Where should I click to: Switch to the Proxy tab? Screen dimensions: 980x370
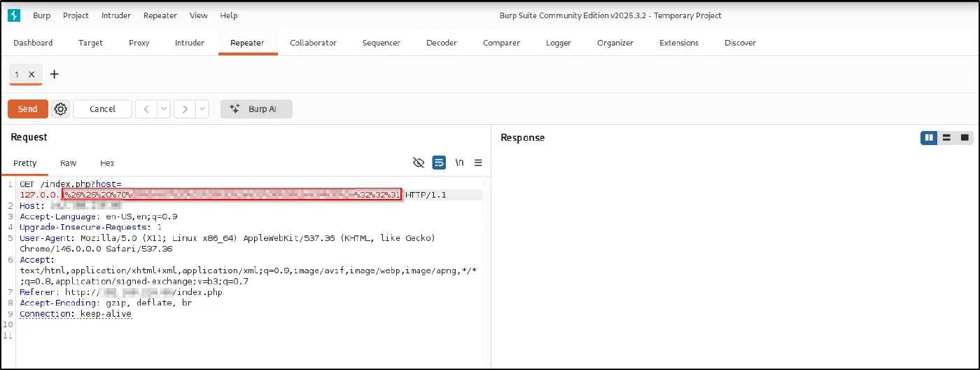[x=139, y=43]
